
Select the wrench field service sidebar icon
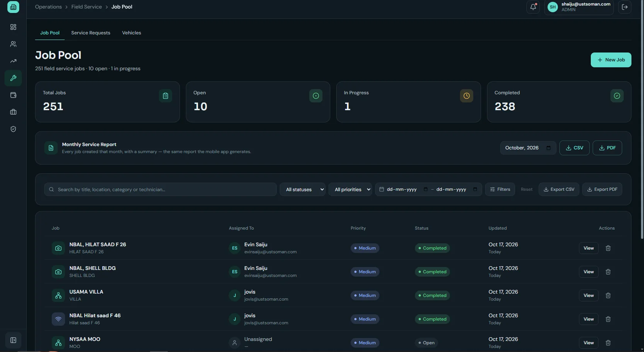13,78
